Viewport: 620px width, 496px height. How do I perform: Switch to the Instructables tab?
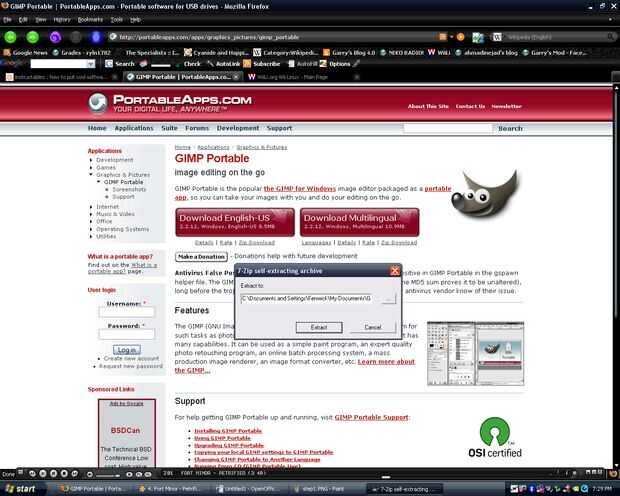click(x=59, y=77)
